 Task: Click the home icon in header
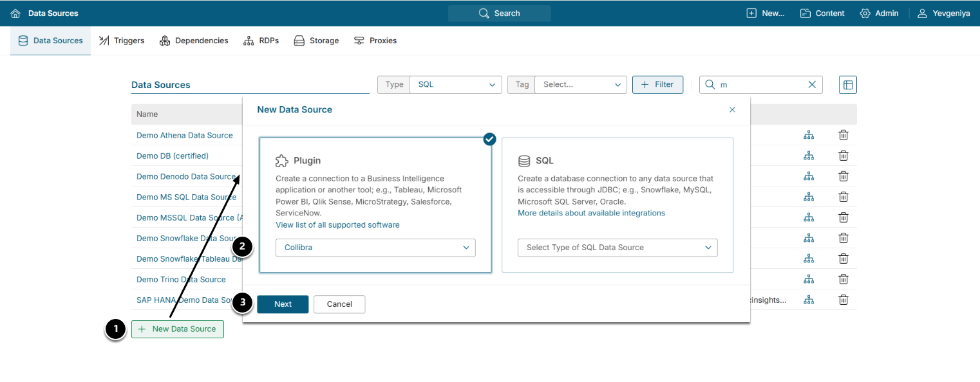point(15,14)
